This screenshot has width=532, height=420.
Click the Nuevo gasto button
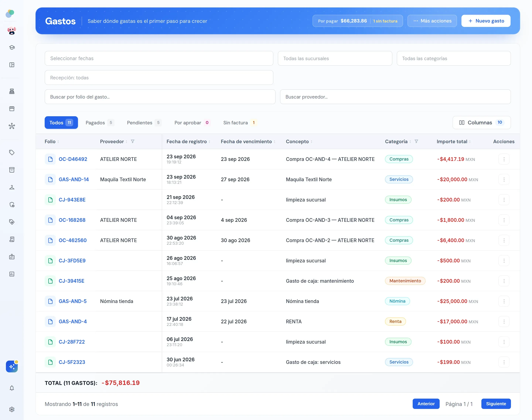pos(486,21)
